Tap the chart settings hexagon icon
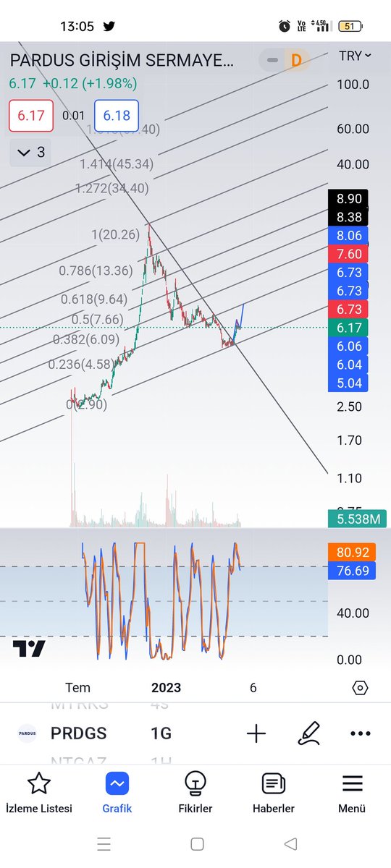 (361, 688)
